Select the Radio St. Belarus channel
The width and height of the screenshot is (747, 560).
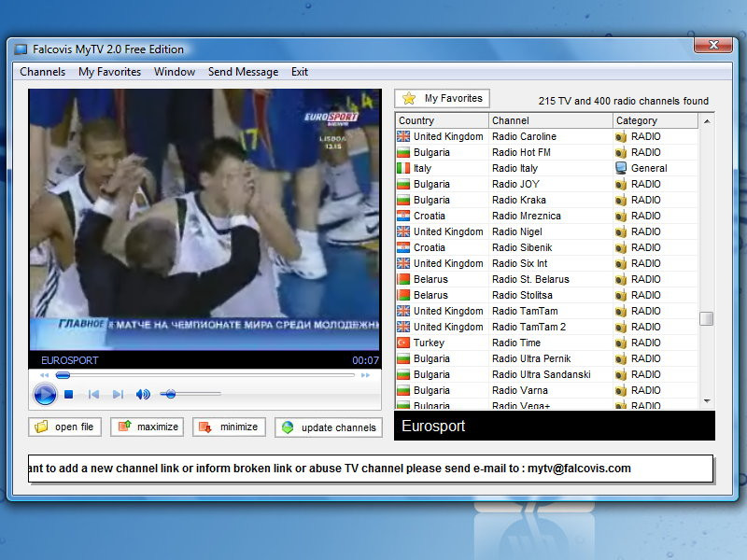(547, 279)
